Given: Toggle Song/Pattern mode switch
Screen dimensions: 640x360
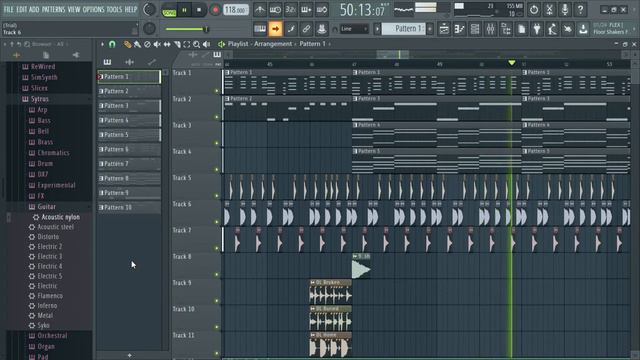Looking at the screenshot, I should [x=169, y=11].
